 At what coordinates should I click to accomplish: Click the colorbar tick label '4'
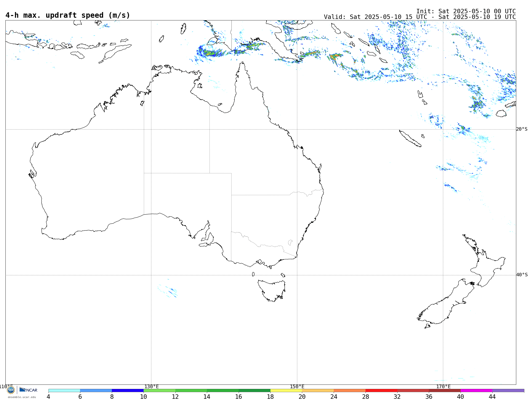(49, 397)
